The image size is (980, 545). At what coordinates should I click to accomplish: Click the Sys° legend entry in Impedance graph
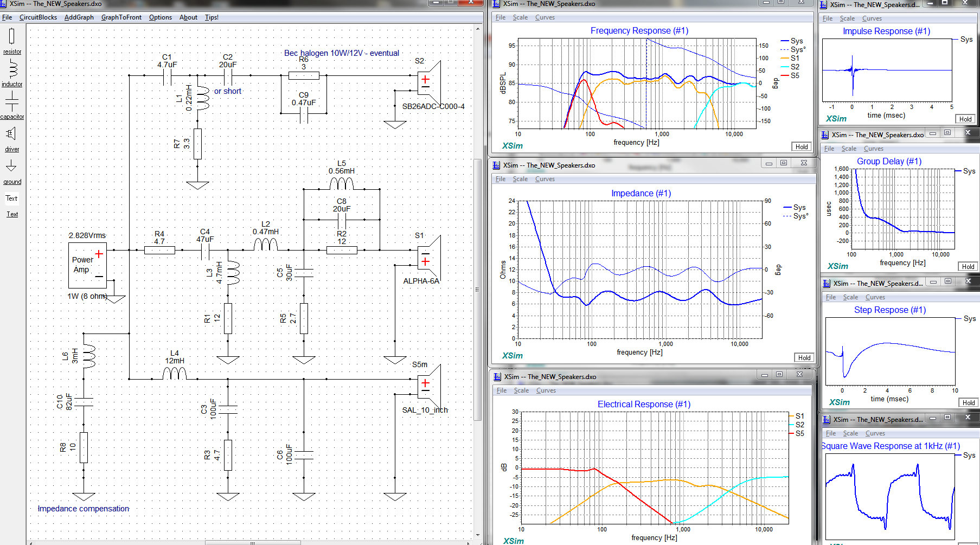[796, 216]
